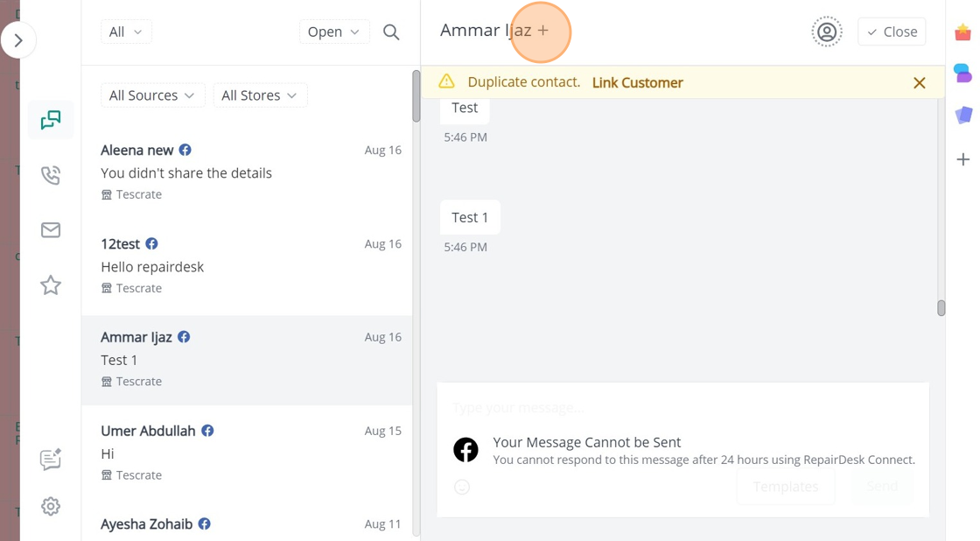The width and height of the screenshot is (980, 541).
Task: Open the conversations chat icon in sidebar
Action: pyautogui.click(x=51, y=119)
